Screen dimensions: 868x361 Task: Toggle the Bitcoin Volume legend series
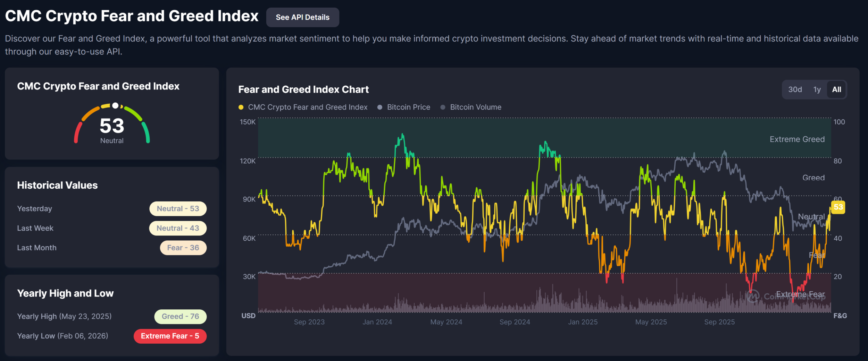475,107
